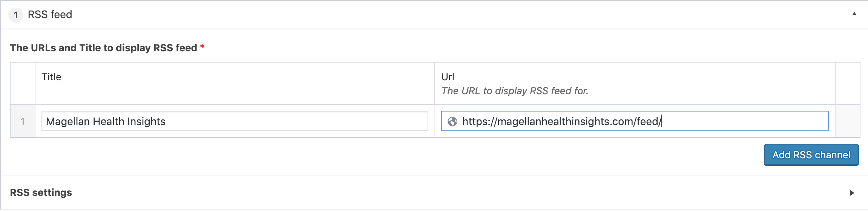Click the RSS feed section heading

click(50, 15)
